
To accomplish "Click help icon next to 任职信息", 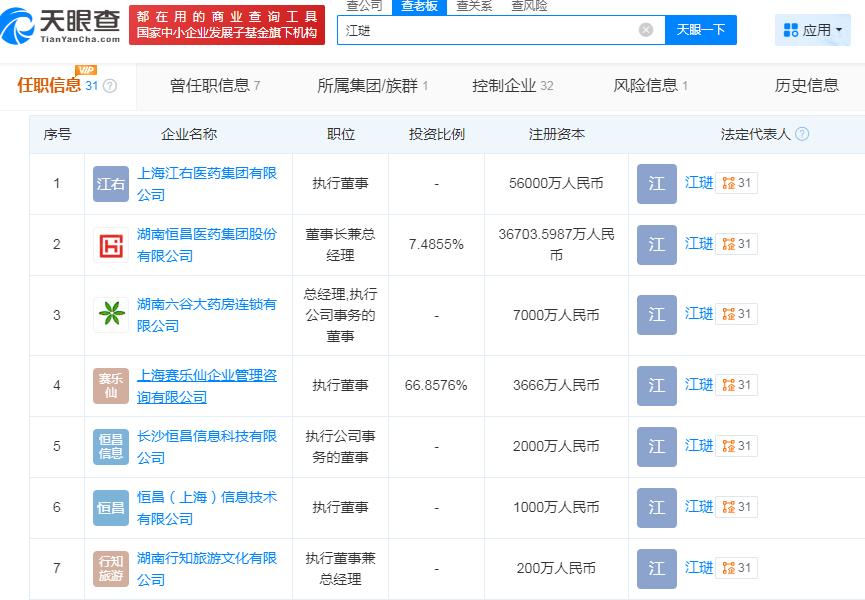I will coord(110,86).
